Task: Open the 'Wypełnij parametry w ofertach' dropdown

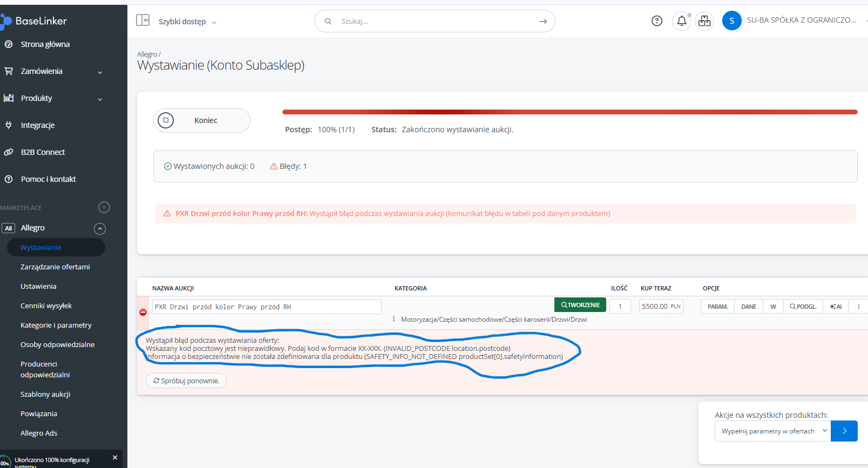Action: coord(772,431)
